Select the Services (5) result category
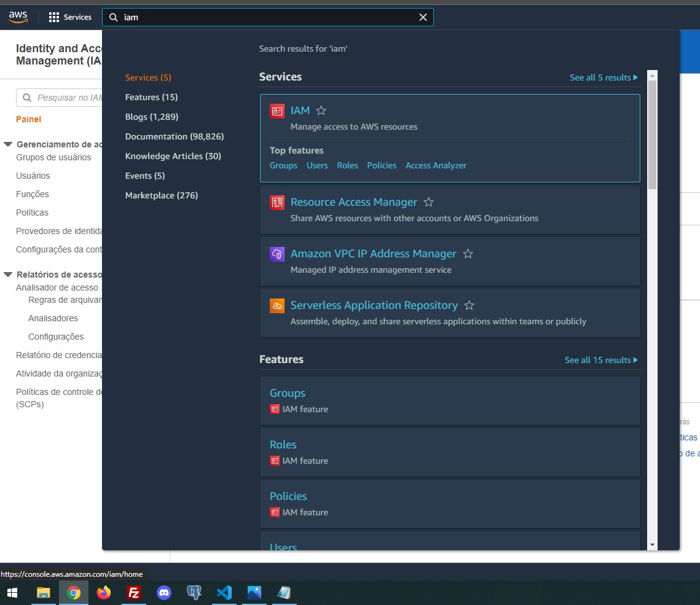700x605 pixels. [148, 77]
